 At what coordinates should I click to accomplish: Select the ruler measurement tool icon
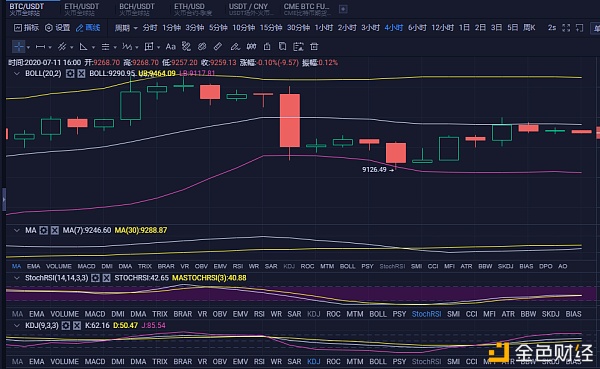(x=218, y=47)
